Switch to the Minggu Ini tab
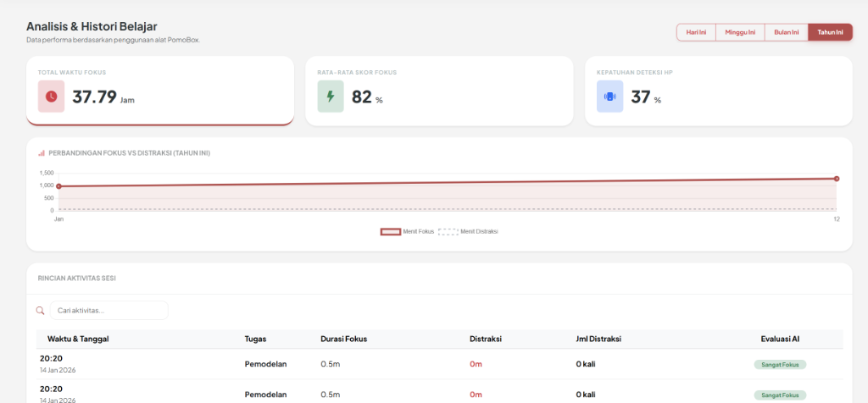Image resolution: width=868 pixels, height=403 pixels. [x=740, y=32]
